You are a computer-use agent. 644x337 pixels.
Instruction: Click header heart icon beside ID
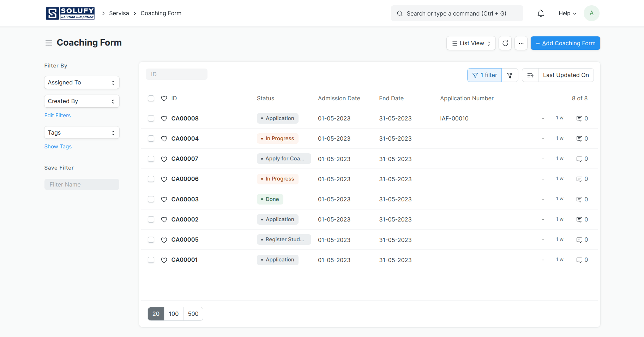click(x=164, y=99)
